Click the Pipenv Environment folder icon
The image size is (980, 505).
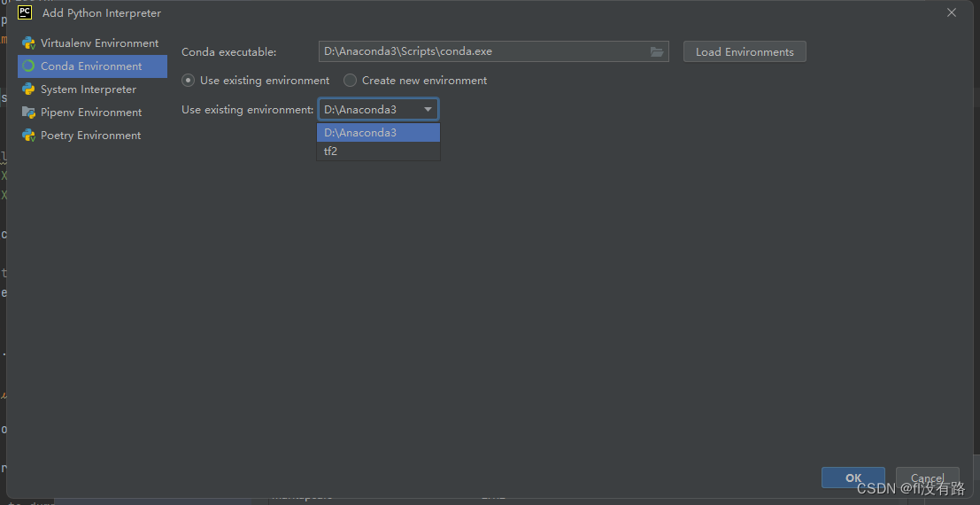click(x=28, y=113)
